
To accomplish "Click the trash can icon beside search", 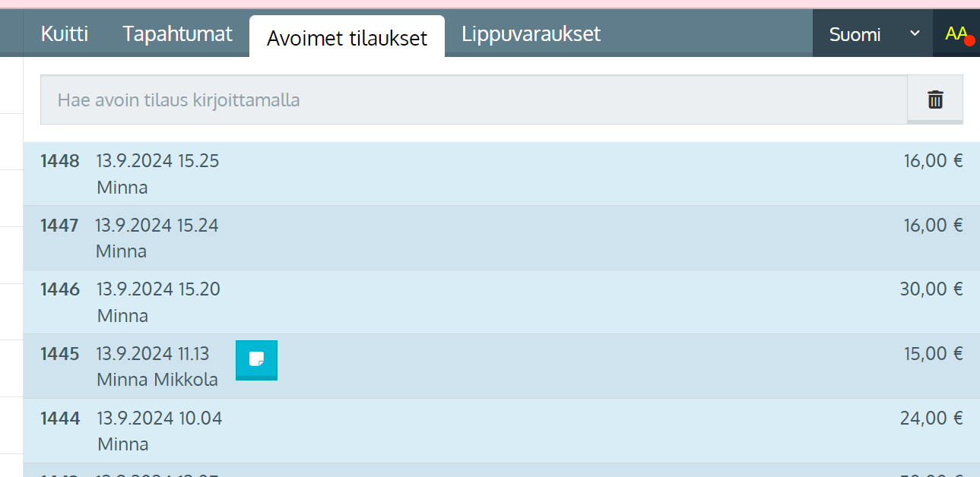I will pos(935,100).
